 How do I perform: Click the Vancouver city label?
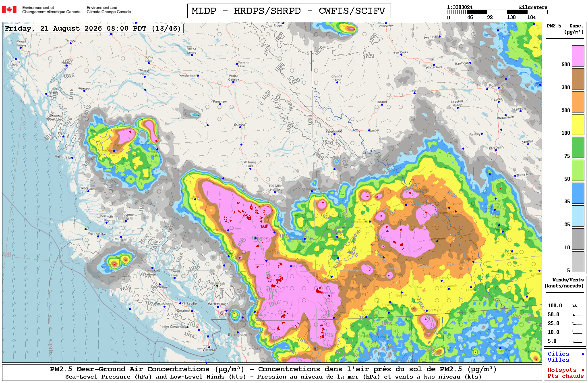(x=218, y=304)
